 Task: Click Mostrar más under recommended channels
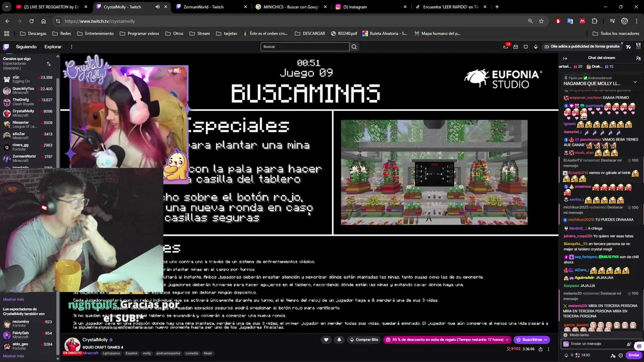point(14,356)
